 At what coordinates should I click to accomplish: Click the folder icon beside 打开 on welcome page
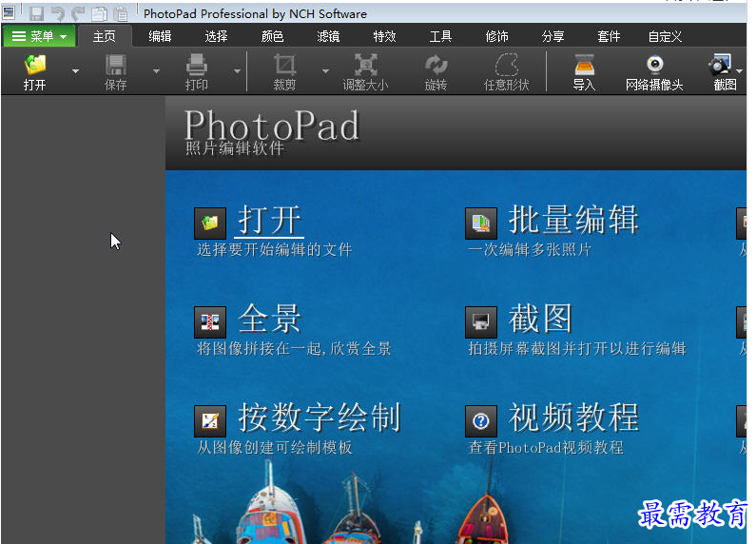[x=210, y=223]
